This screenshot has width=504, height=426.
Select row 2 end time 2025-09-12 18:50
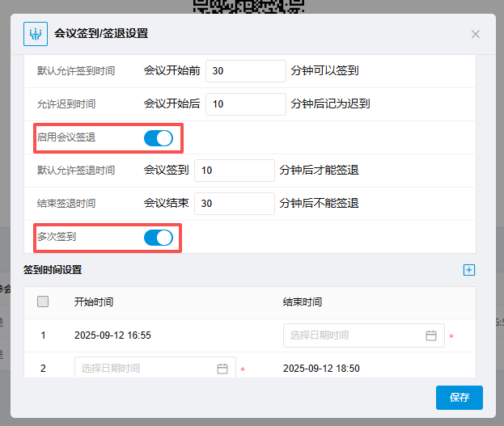[321, 369]
